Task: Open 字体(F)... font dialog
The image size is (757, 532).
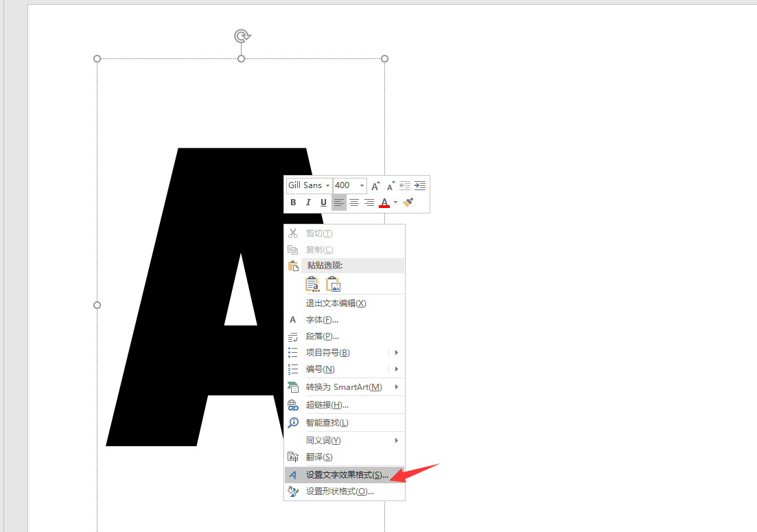Action: point(345,320)
